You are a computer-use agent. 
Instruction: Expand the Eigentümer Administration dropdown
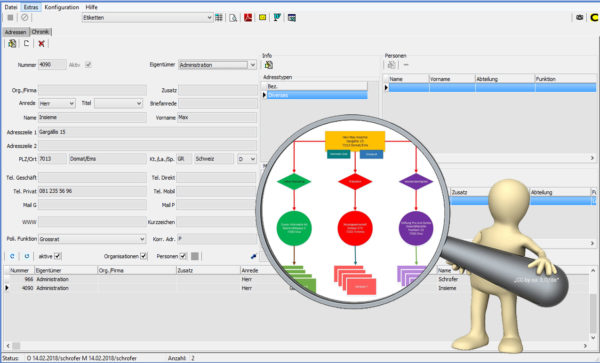[x=217, y=65]
